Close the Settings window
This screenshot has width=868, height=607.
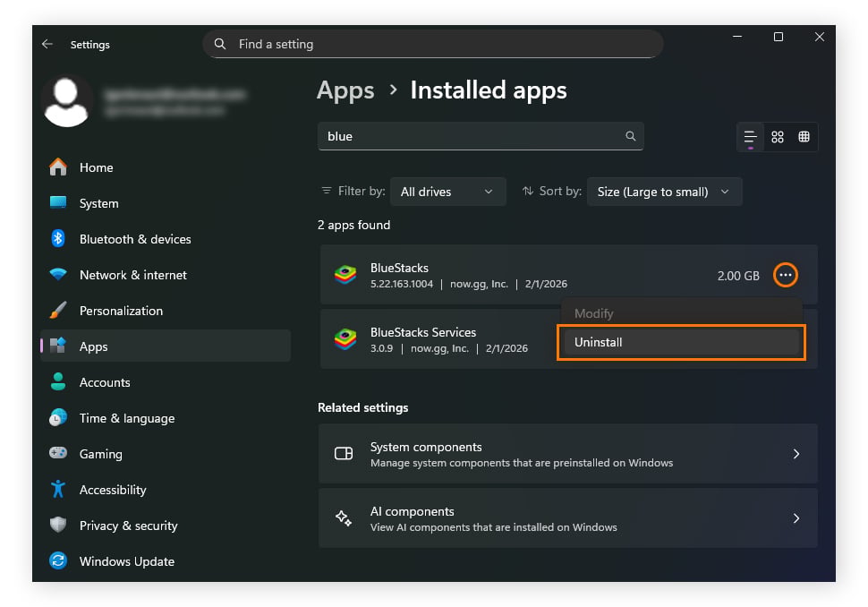point(820,37)
